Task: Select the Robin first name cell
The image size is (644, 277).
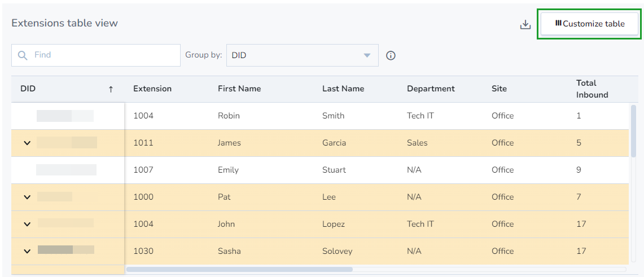Action: pyautogui.click(x=229, y=116)
